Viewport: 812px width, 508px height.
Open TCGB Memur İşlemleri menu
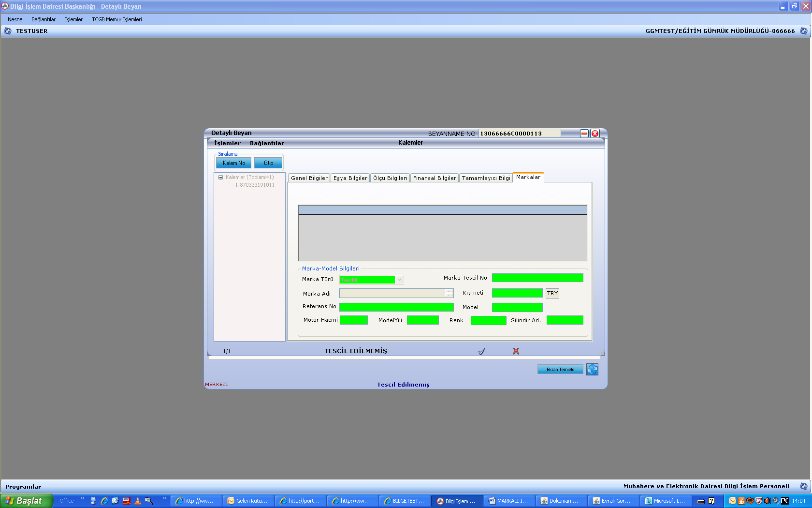117,19
